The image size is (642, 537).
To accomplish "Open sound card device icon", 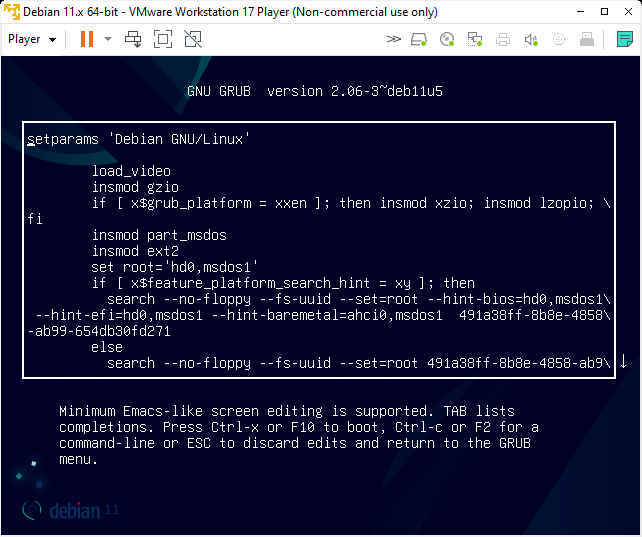I will click(531, 40).
